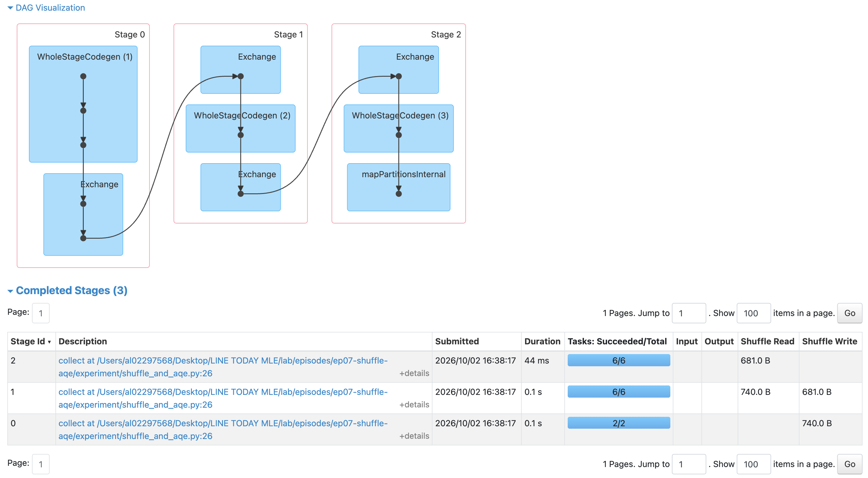868x478 pixels.
Task: Sort table by Stage Id column
Action: click(31, 341)
